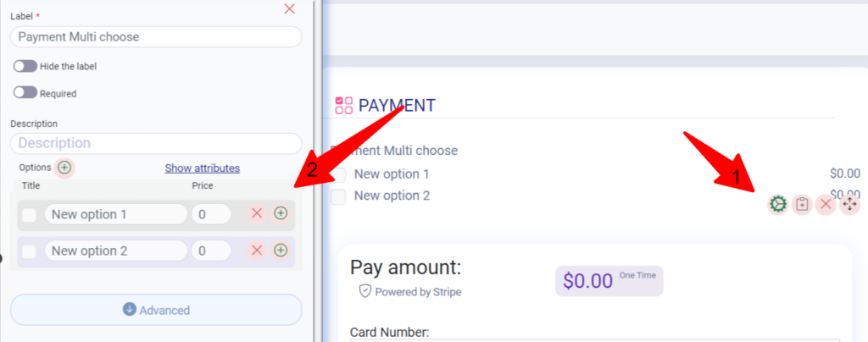The height and width of the screenshot is (342, 868).
Task: Add a row after New option 1
Action: point(281,214)
